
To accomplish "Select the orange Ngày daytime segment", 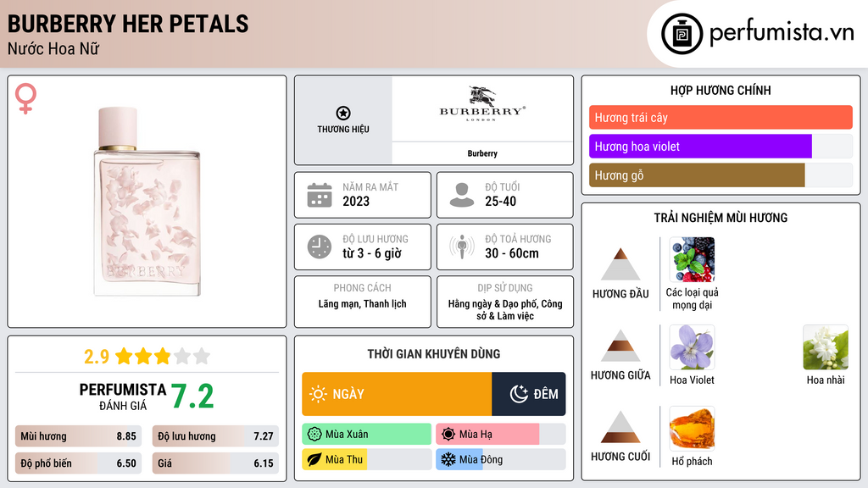I will pyautogui.click(x=397, y=394).
